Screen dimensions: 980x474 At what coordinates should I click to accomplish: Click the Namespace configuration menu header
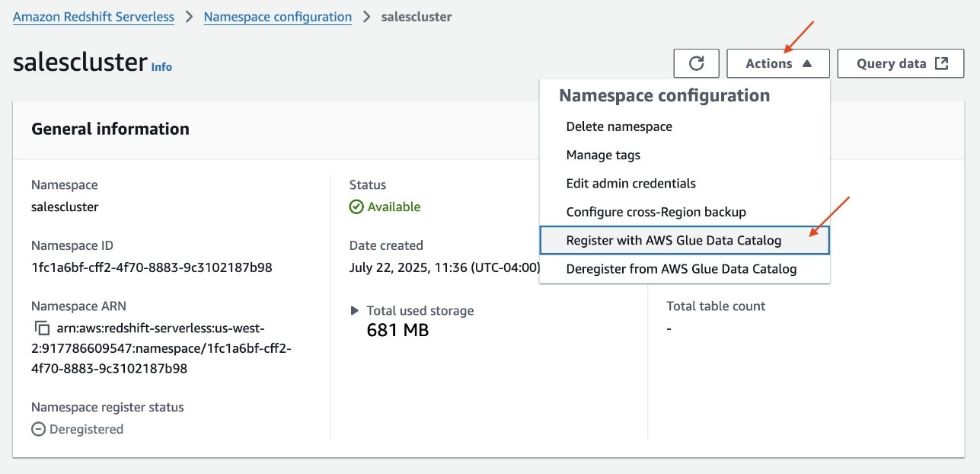point(665,95)
